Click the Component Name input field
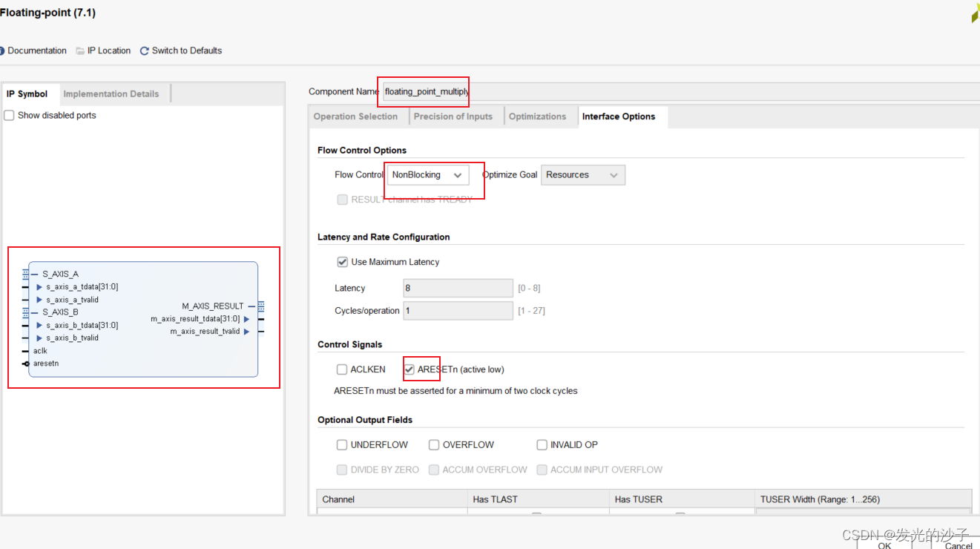Screen dimensions: 980x549 [x=680, y=91]
